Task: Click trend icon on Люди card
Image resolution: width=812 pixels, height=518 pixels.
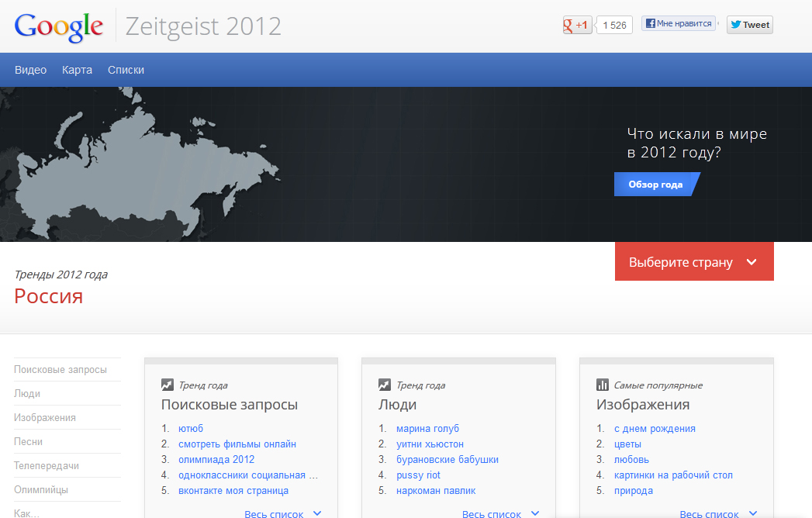Action: pyautogui.click(x=384, y=385)
